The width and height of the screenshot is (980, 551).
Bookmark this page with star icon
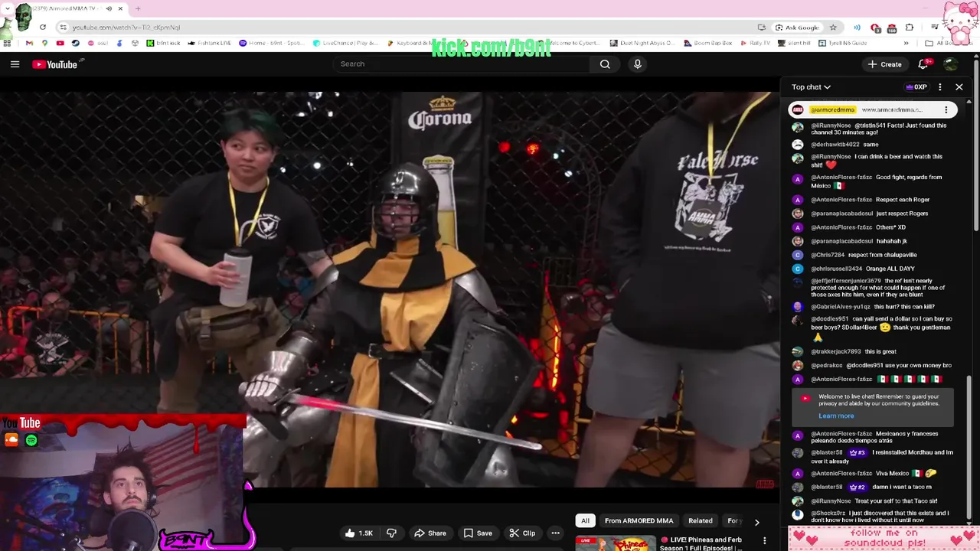pos(833,28)
